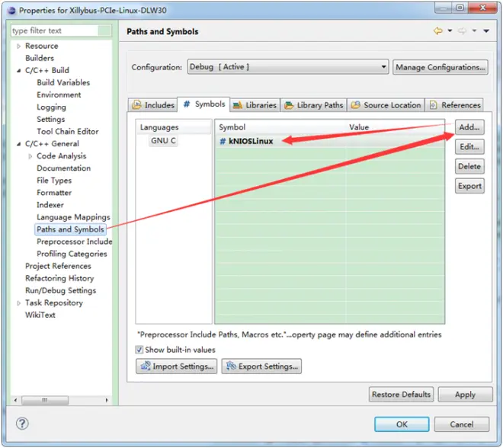Click the Import Settings icon
This screenshot has width=503, height=448.
click(x=146, y=366)
